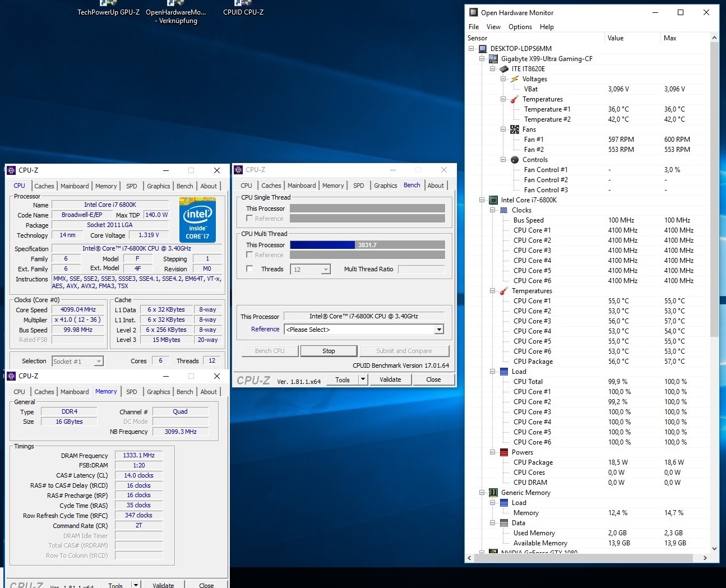Screen dimensions: 726x588
Task: Click the Gigabyte X99-Ultra Gaming-CF mainboard icon
Action: point(493,59)
